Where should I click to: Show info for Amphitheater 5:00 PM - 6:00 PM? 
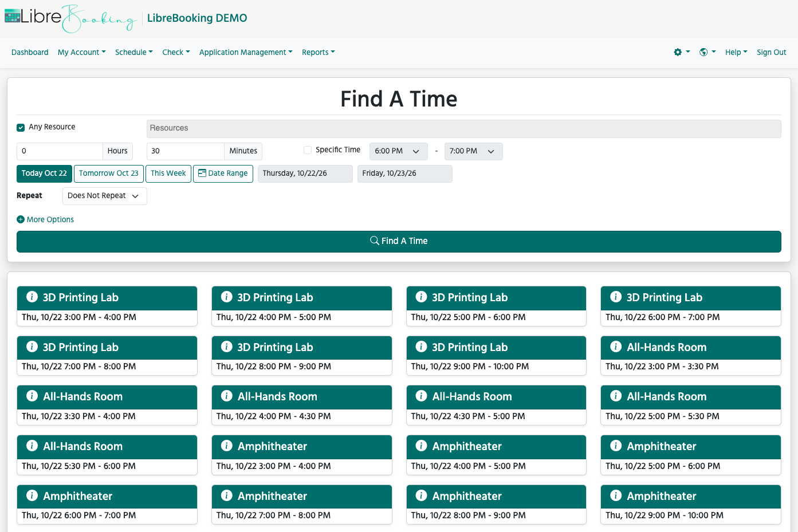(616, 446)
